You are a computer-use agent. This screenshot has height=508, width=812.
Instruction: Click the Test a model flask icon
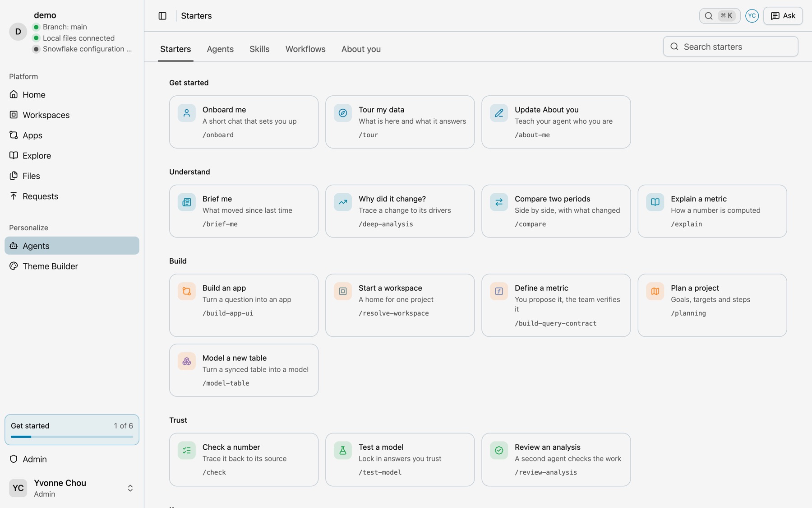(343, 451)
